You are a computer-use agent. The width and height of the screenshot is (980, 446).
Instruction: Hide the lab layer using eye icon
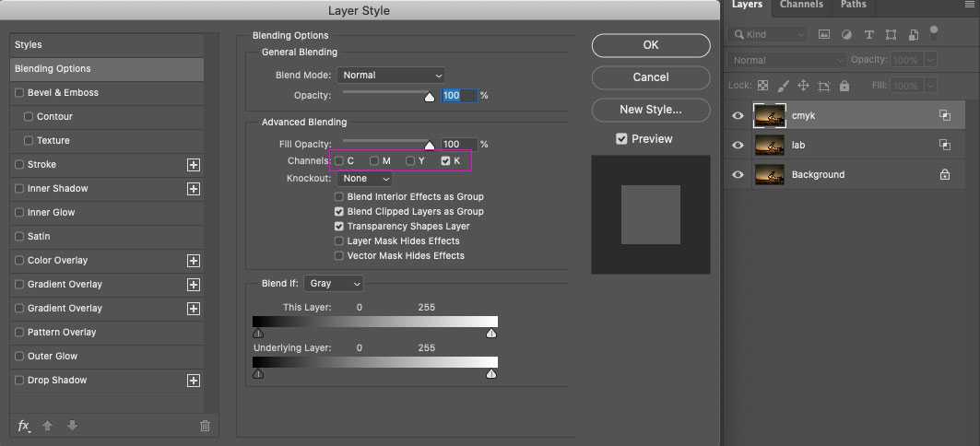738,145
